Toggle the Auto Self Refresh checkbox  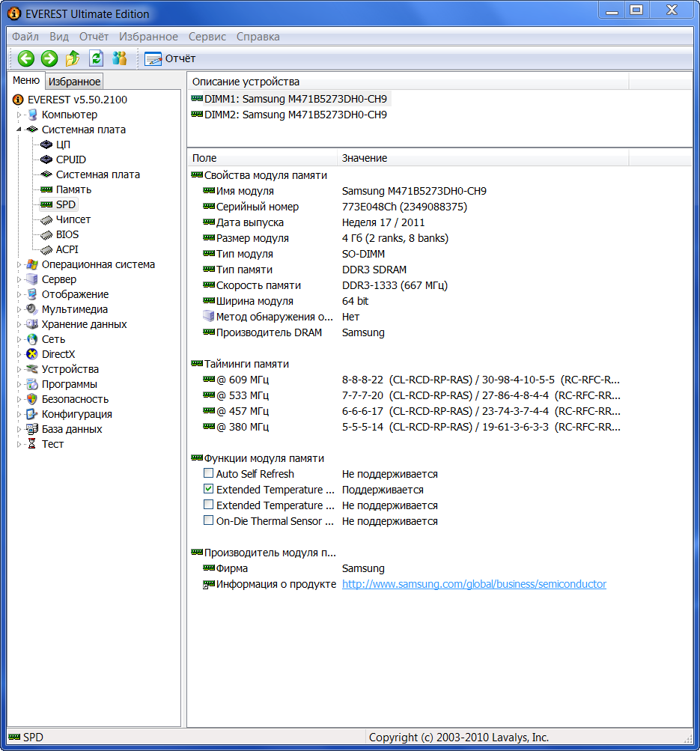coord(208,473)
